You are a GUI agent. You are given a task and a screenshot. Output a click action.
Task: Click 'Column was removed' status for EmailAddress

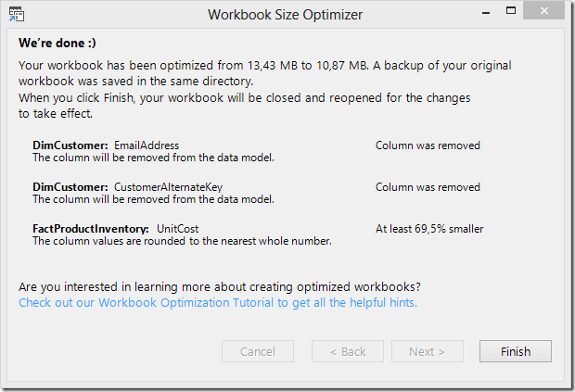point(428,145)
